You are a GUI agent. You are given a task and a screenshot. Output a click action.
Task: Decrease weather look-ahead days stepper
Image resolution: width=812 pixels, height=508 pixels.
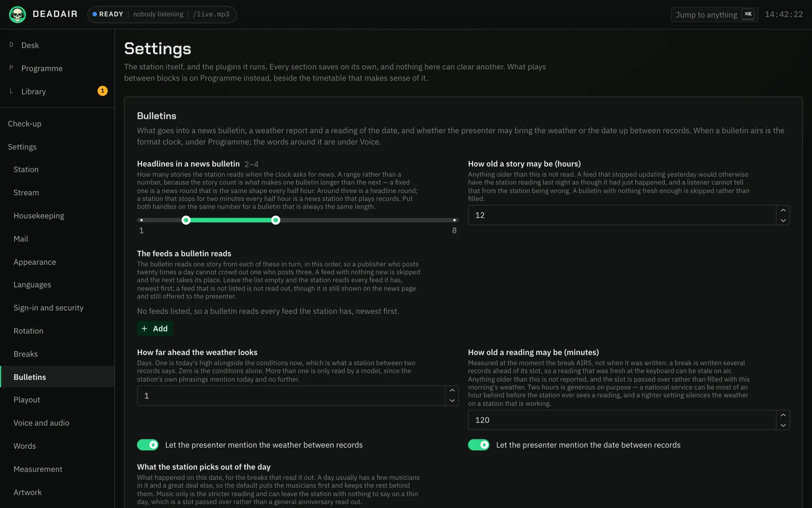[x=452, y=400]
